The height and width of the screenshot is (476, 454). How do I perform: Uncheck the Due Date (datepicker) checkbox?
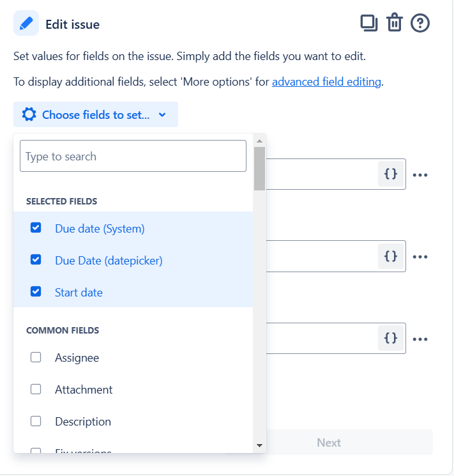click(36, 259)
